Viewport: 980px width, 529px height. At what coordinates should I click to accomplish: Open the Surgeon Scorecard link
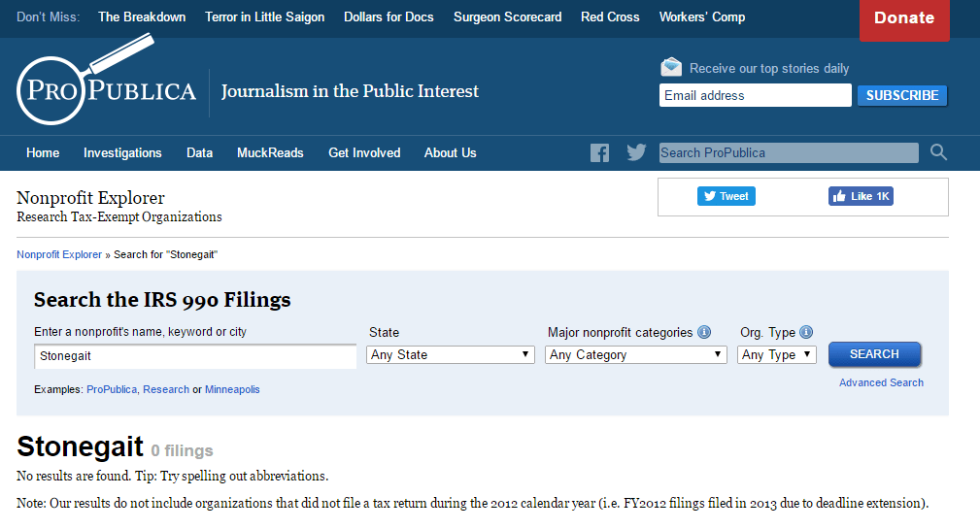[x=508, y=17]
